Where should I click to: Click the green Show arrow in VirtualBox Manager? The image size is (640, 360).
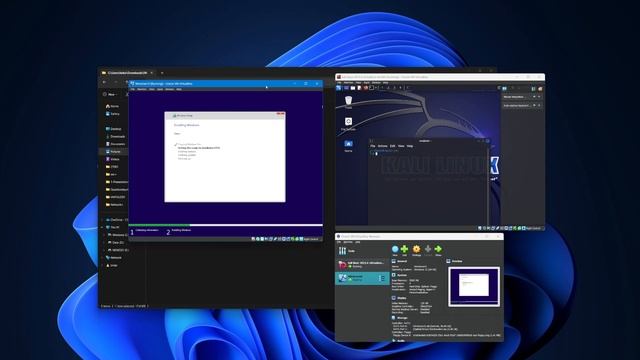pyautogui.click(x=438, y=250)
